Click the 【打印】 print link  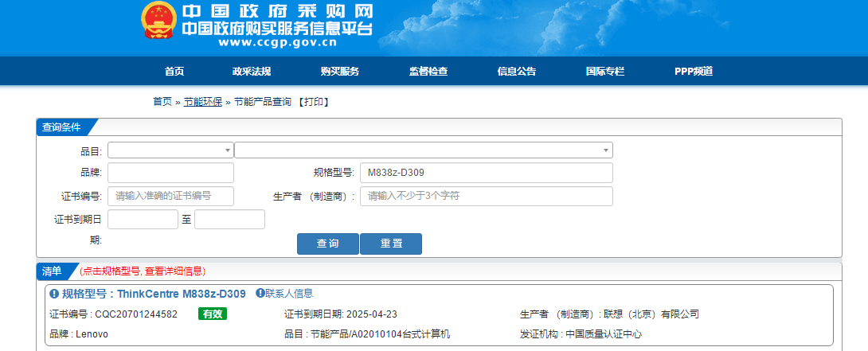[x=313, y=102]
